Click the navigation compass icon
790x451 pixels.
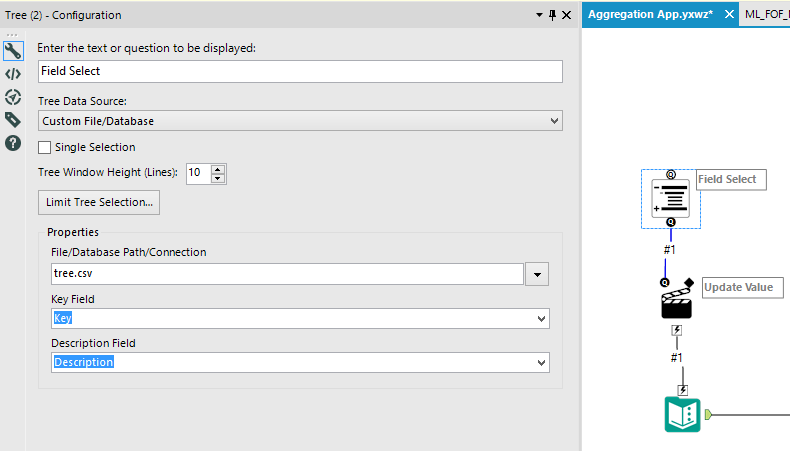point(13,97)
